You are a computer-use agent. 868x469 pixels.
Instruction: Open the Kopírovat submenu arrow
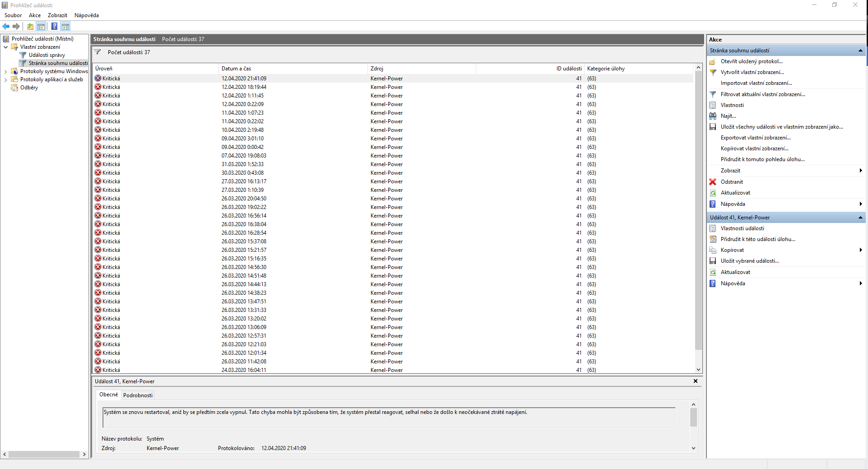click(x=861, y=250)
